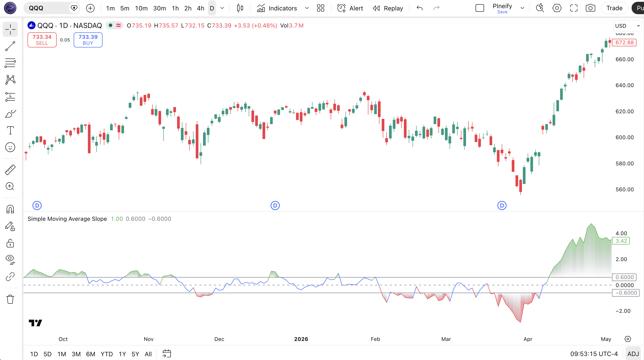The height and width of the screenshot is (360, 644).
Task: Toggle magnet mode for drawings
Action: tap(10, 209)
